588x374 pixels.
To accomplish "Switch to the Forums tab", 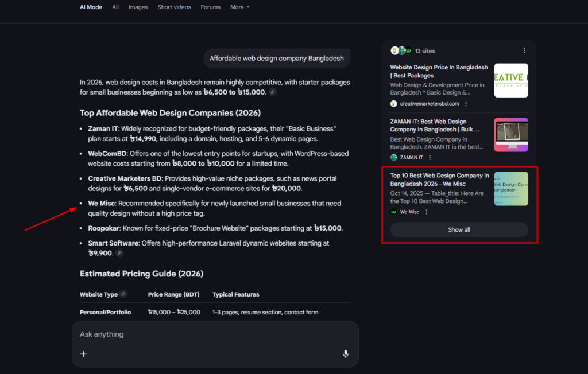I will click(210, 7).
